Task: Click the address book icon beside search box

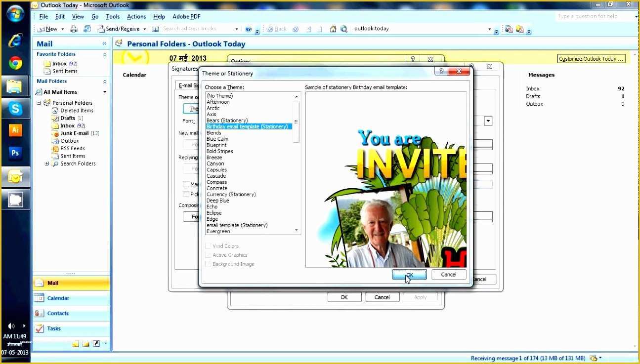Action: click(x=156, y=29)
